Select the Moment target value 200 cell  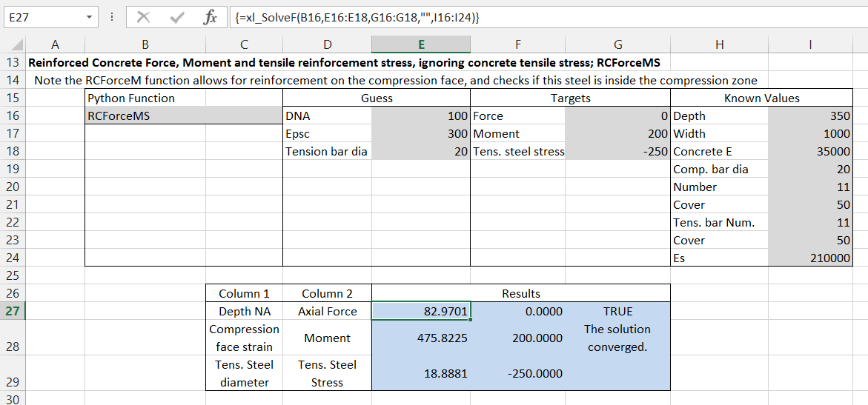[x=617, y=133]
